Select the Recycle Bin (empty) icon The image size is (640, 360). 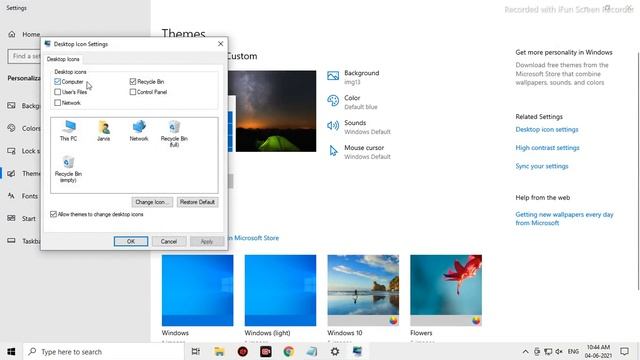pos(68,169)
